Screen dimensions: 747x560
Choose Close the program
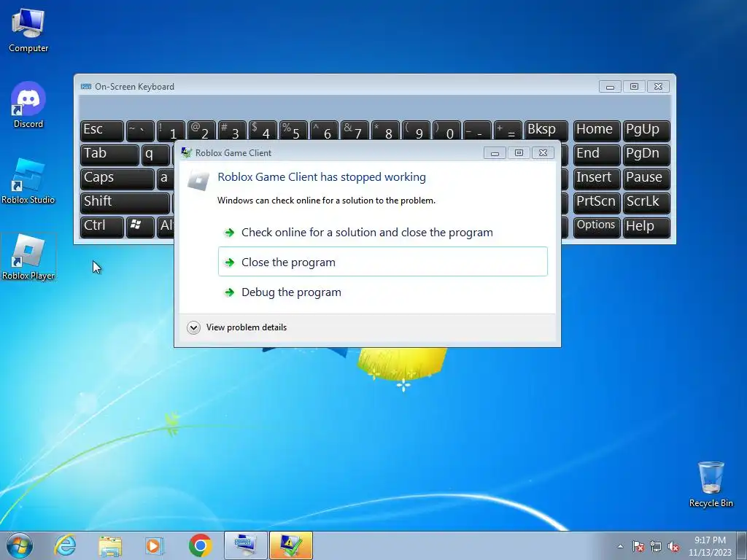coord(383,262)
